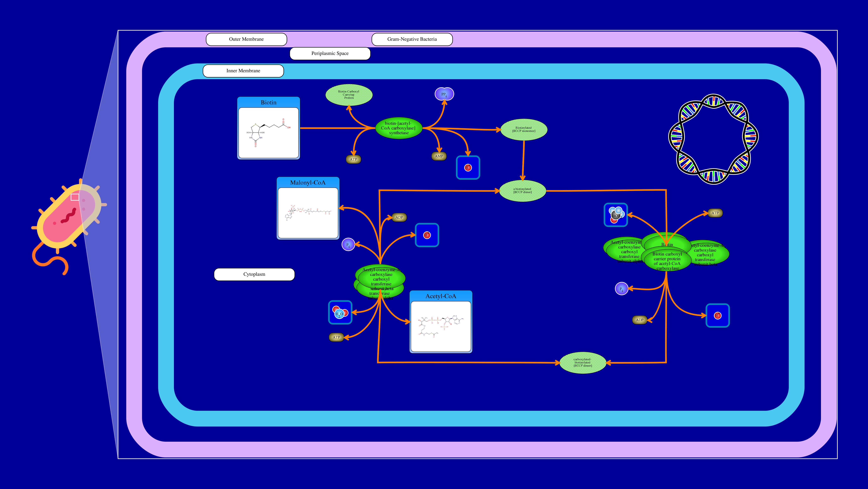Click the PPi pyrophosphate bubble

(444, 94)
